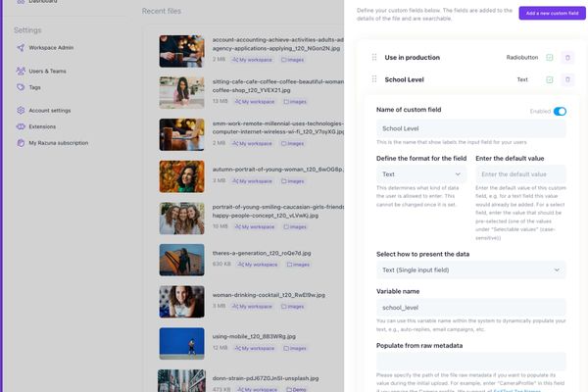
Task: Open the theres-a-generation thumbnail
Action: pyautogui.click(x=181, y=260)
